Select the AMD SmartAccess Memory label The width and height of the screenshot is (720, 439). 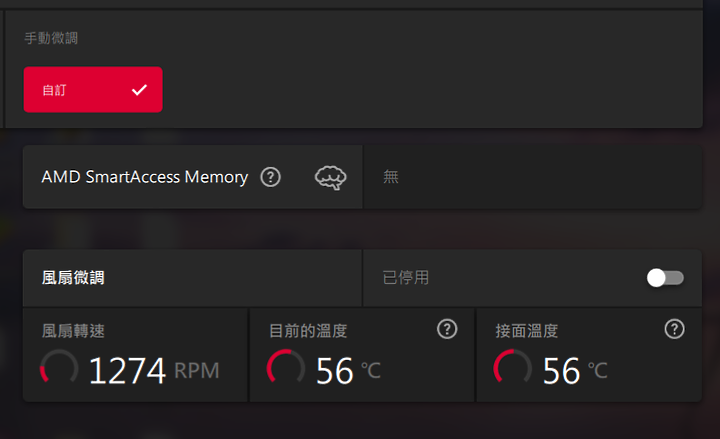(x=144, y=177)
